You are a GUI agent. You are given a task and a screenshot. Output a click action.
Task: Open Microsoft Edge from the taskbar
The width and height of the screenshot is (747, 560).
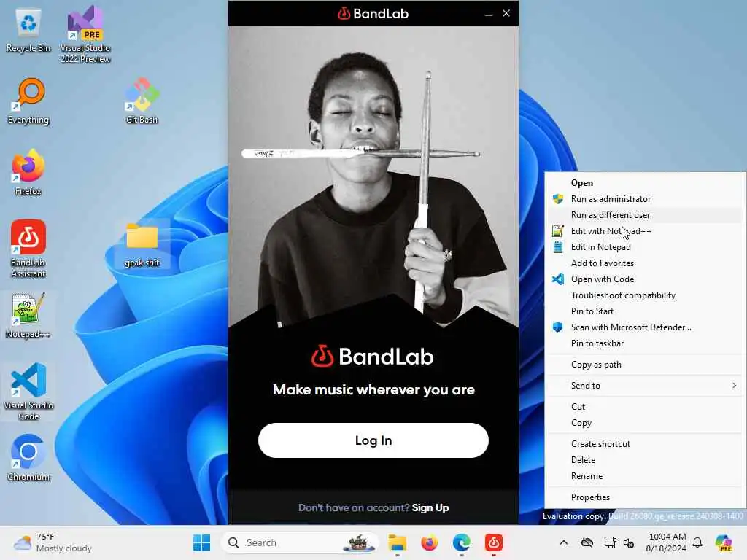(461, 542)
